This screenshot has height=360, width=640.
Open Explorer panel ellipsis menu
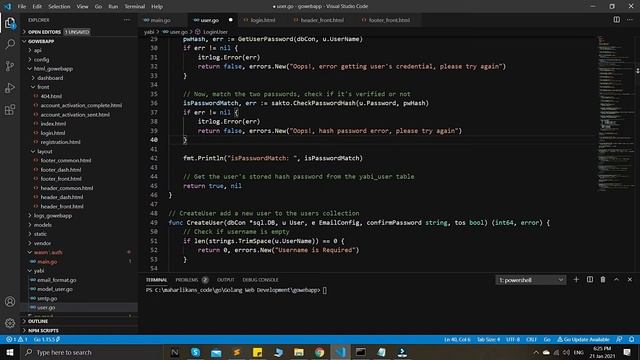pos(127,20)
